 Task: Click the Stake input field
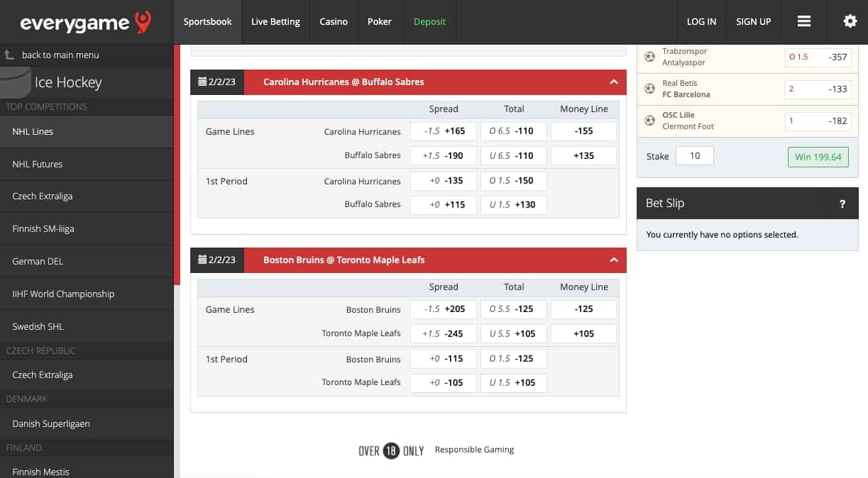tap(694, 156)
